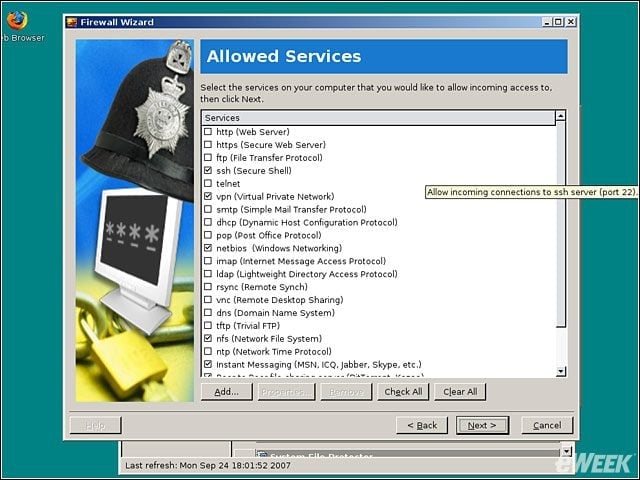Click the Add... button

[x=227, y=392]
